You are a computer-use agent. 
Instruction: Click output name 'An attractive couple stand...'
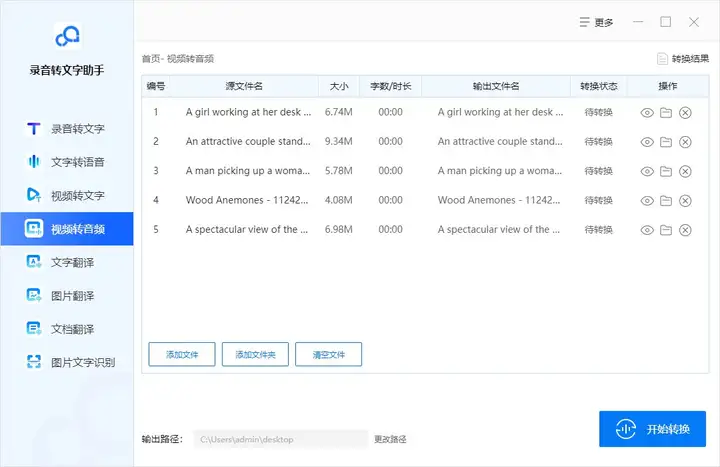pyautogui.click(x=500, y=141)
